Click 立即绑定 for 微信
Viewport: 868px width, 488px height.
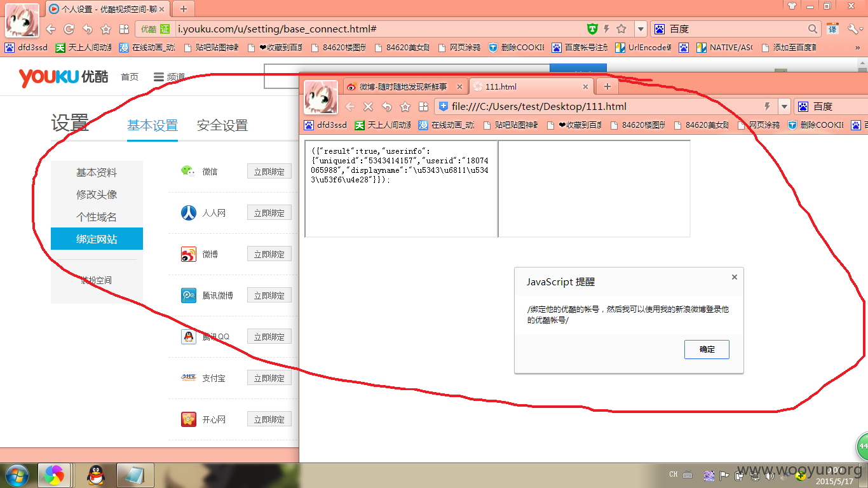click(x=269, y=172)
